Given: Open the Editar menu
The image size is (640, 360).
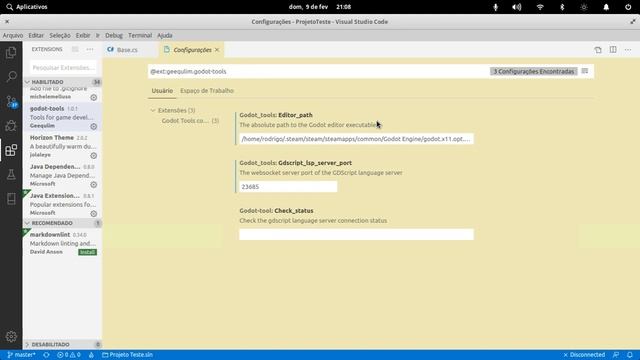Looking at the screenshot, I should point(36,36).
